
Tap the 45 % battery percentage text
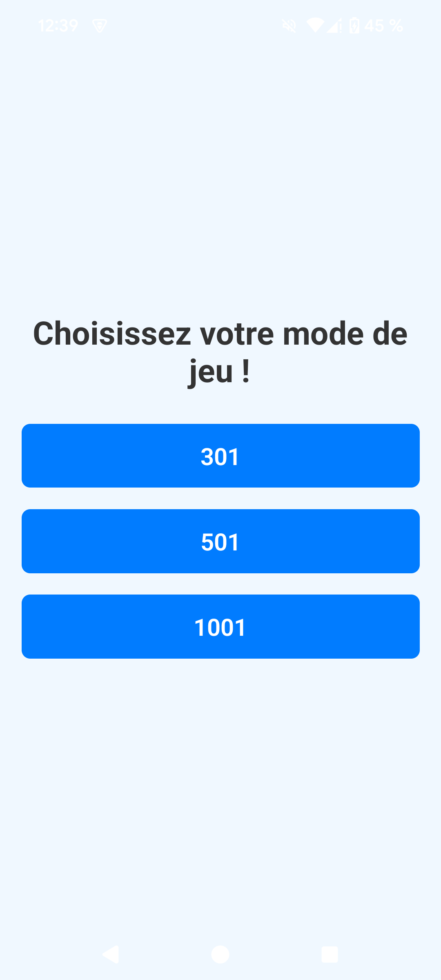(x=384, y=26)
